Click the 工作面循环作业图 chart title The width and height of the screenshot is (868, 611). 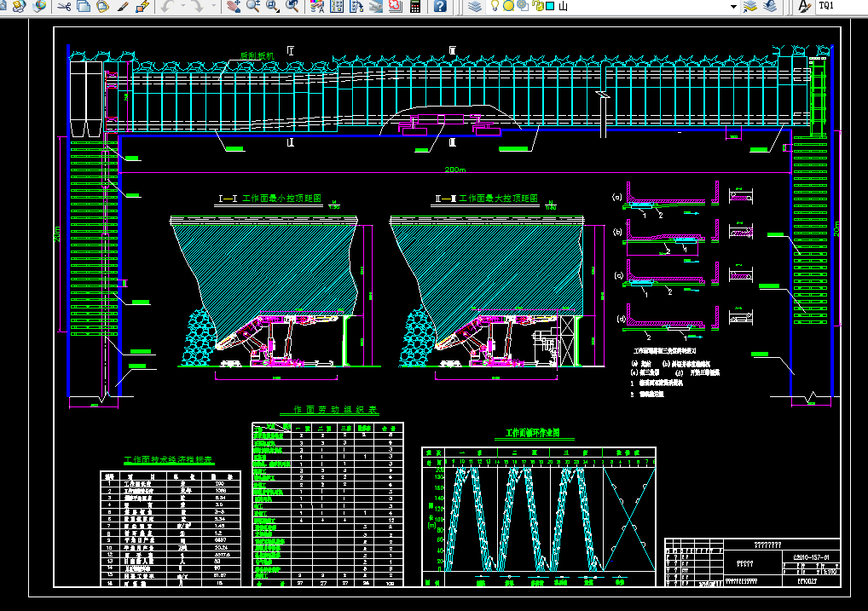[533, 433]
